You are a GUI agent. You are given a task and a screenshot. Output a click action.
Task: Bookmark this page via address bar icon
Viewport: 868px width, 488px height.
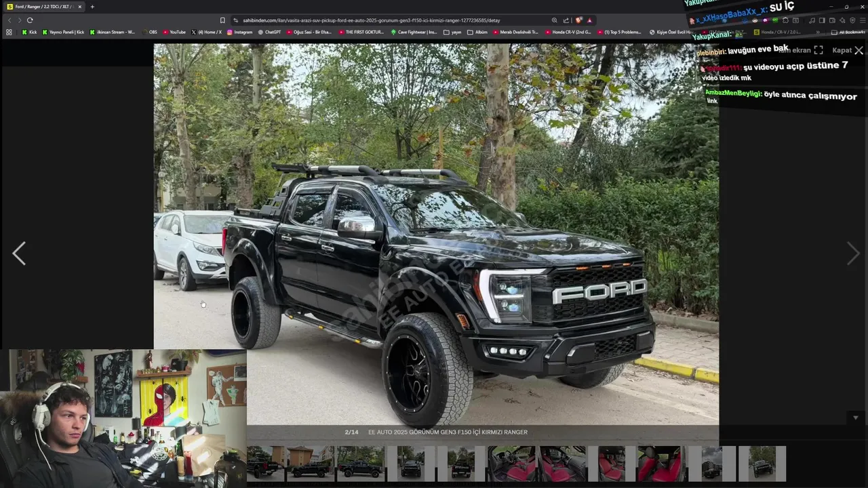(x=222, y=20)
